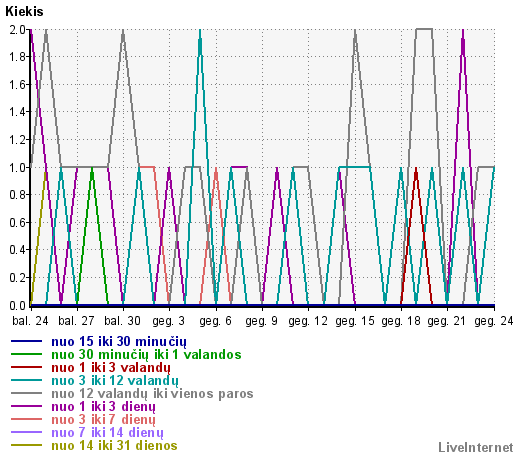Select 'nuo 30 minučių iki 1 valandos' label
Image resolution: width=520 pixels, height=457 pixels.
click(146, 355)
